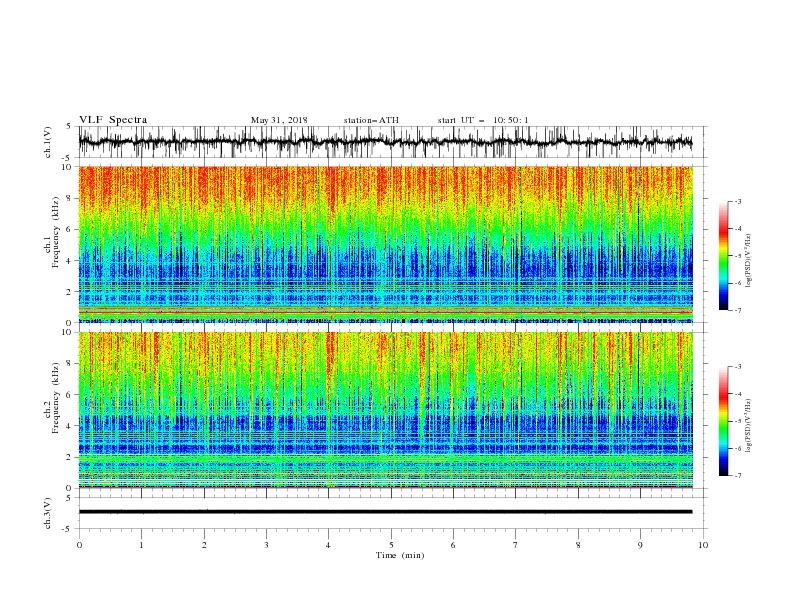
Task: Click the "6" kHz tick of ch.2 spectrogram
Action: point(69,395)
